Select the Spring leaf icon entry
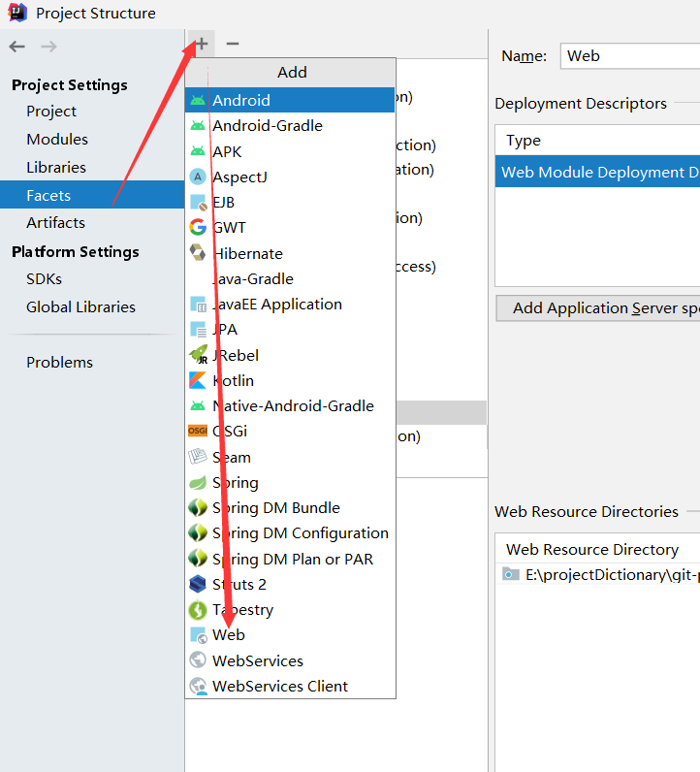This screenshot has height=772, width=700. tap(198, 482)
